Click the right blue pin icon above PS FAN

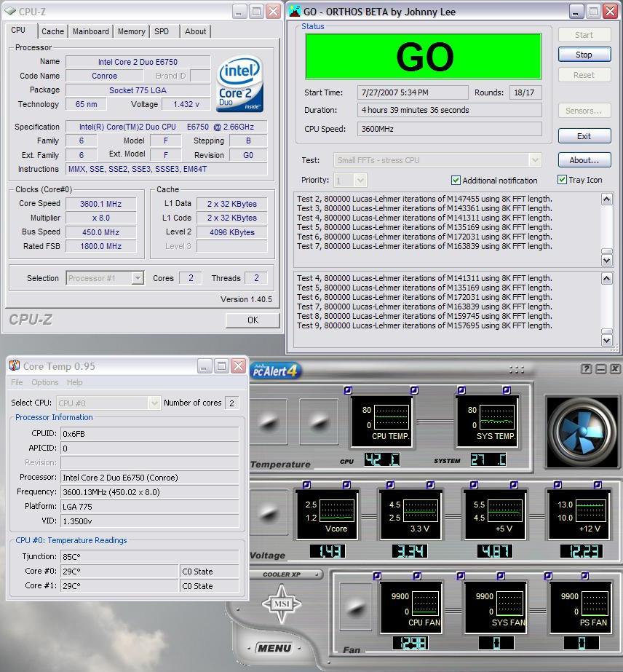585,576
